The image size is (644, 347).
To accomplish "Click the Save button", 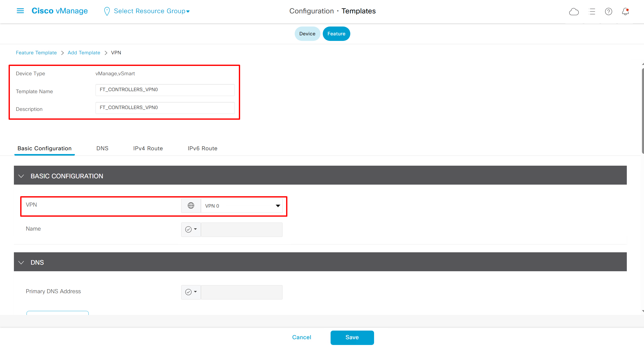I will (x=352, y=337).
